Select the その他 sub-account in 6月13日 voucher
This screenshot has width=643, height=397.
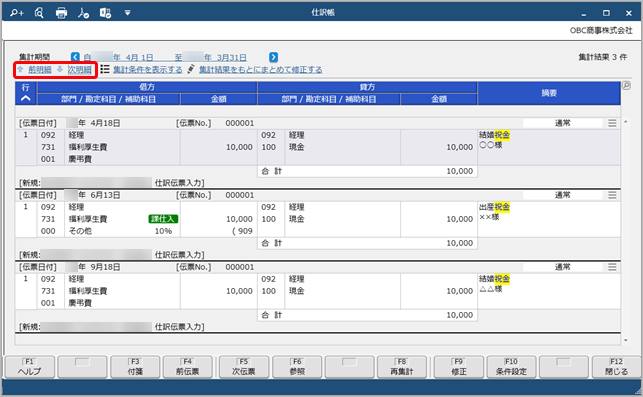coord(80,231)
